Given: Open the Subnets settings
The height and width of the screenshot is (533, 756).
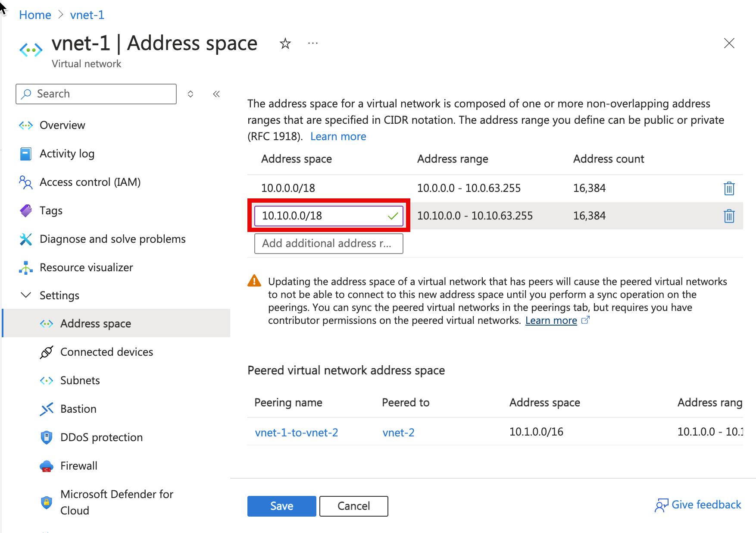Looking at the screenshot, I should [80, 380].
